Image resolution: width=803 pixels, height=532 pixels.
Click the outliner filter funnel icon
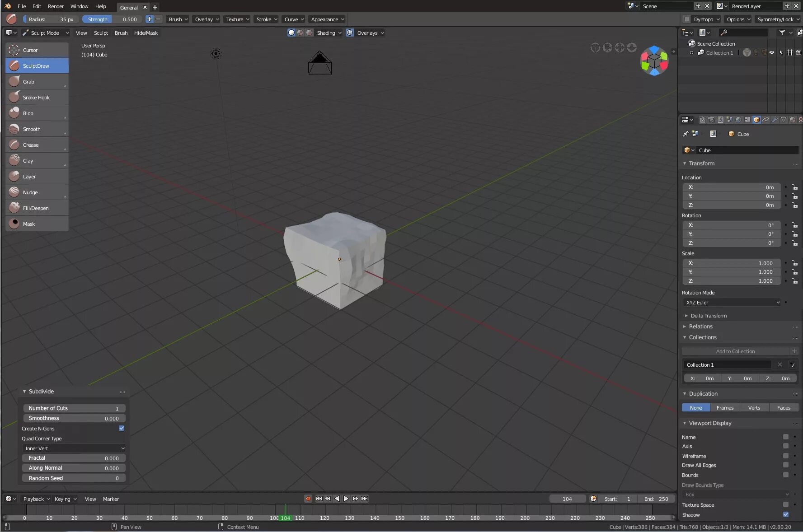point(782,33)
